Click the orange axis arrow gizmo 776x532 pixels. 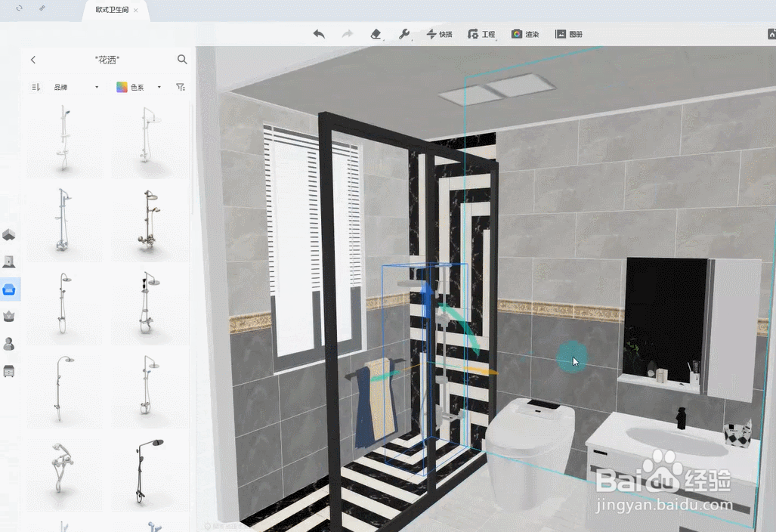coord(481,371)
